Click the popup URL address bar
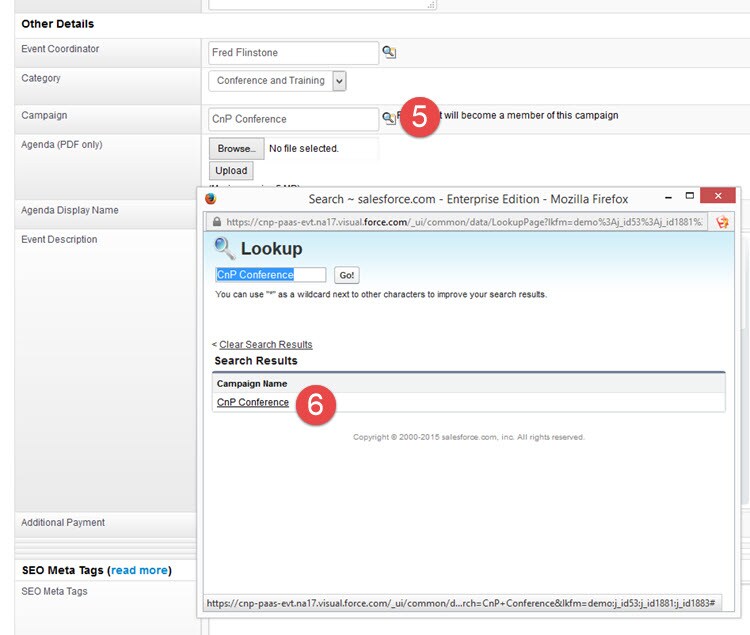 (457, 222)
